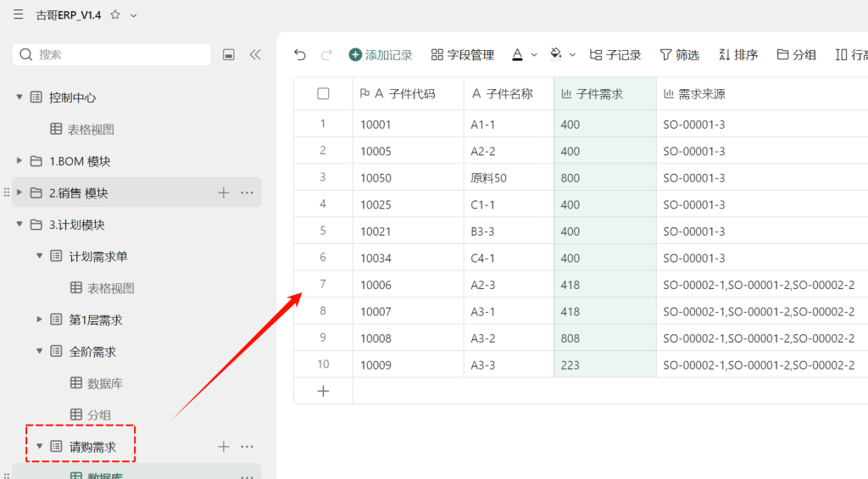Click the sidebar layout icon next to search

point(229,54)
